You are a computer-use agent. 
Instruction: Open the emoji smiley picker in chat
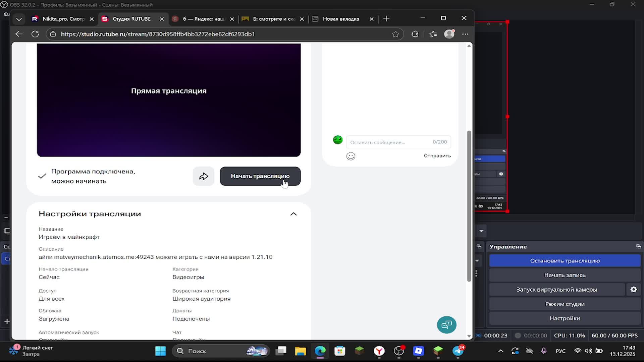coord(351,156)
